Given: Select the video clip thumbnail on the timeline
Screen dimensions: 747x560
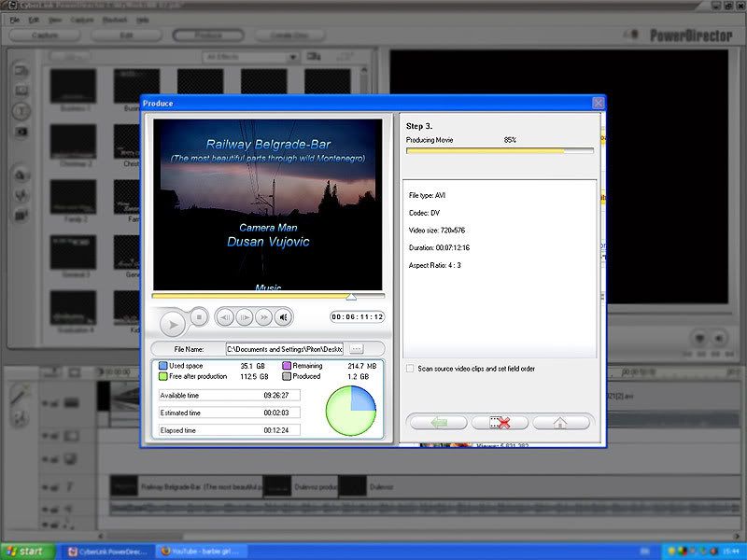Looking at the screenshot, I should [x=126, y=396].
